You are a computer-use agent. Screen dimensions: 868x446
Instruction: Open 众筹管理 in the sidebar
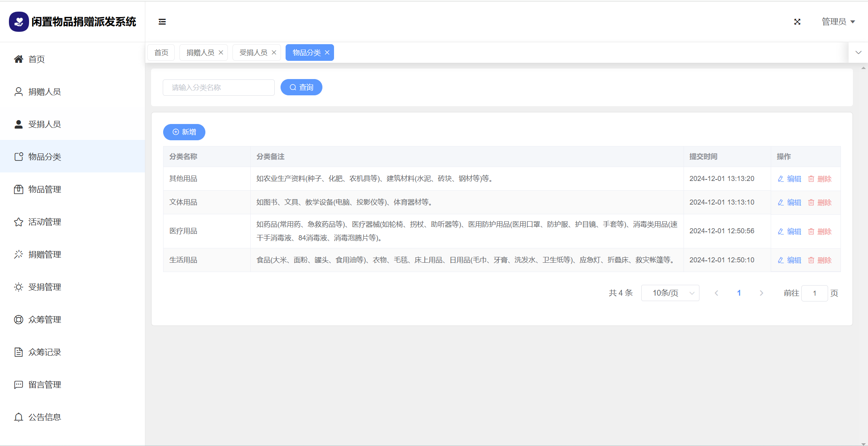tap(45, 320)
